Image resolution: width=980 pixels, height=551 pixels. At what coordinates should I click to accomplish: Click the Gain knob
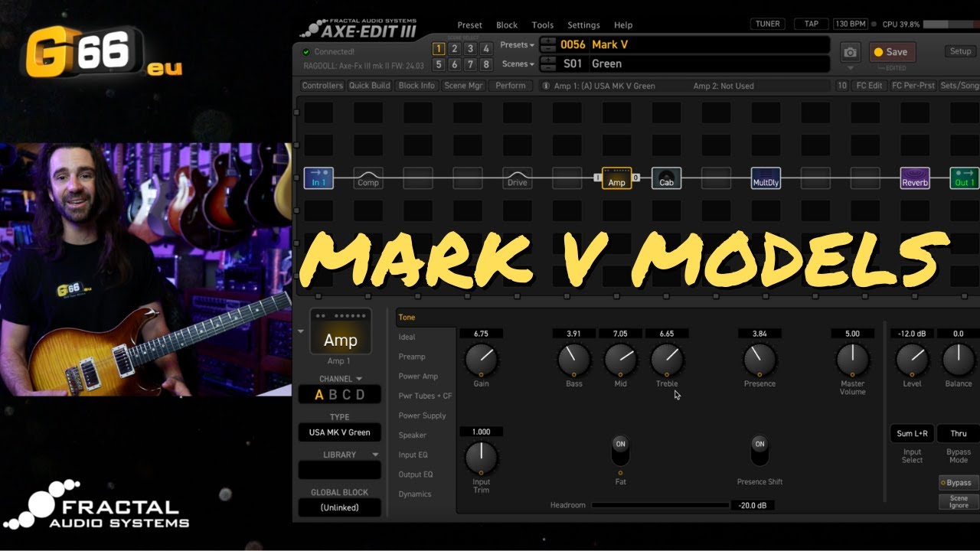pos(481,359)
